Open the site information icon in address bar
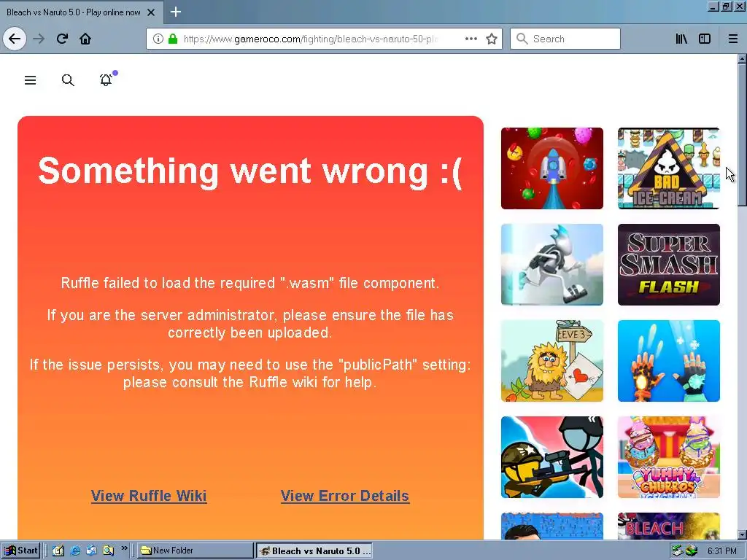This screenshot has height=560, width=747. pyautogui.click(x=158, y=39)
